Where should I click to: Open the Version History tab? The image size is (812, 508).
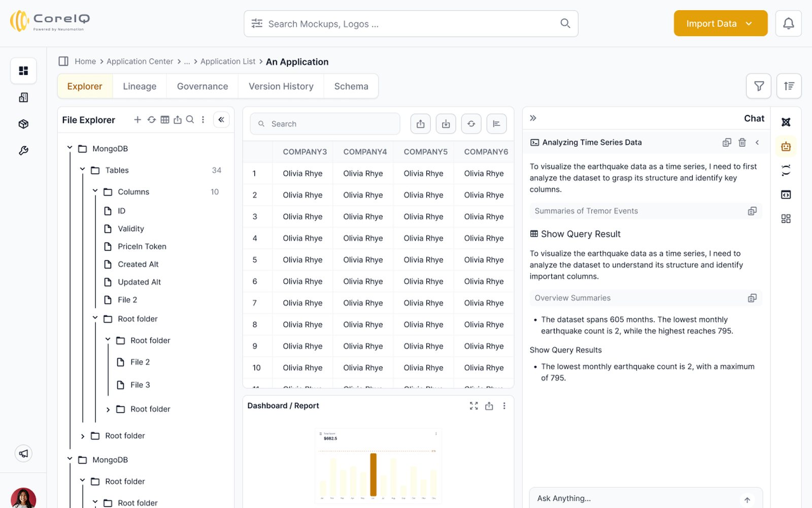pos(281,86)
